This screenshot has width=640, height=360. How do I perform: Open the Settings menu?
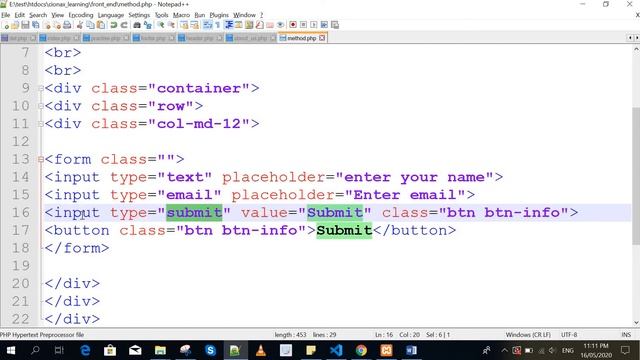click(x=139, y=15)
